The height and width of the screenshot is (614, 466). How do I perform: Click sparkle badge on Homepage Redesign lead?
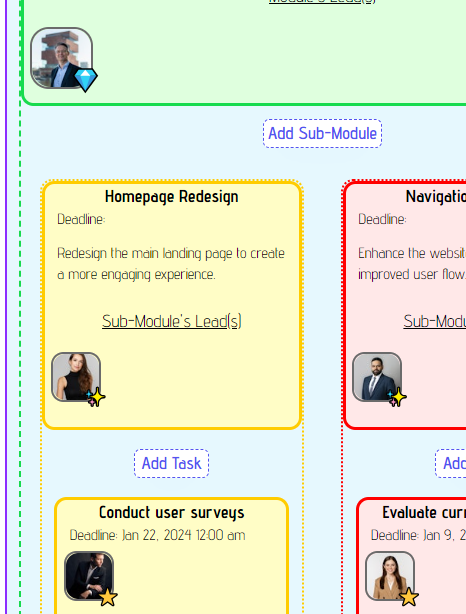click(96, 397)
